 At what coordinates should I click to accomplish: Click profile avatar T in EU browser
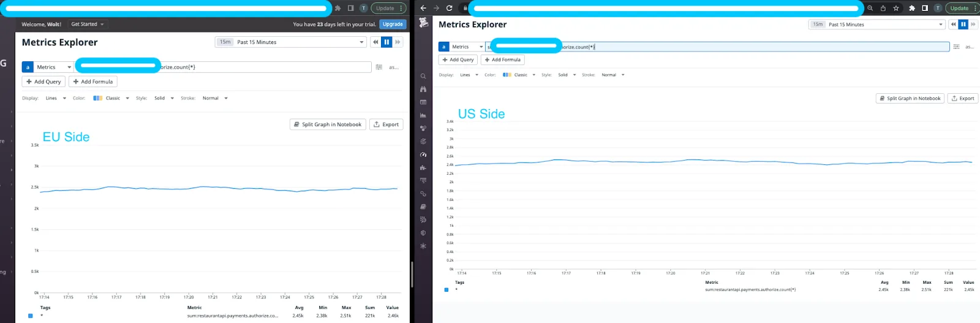(364, 8)
